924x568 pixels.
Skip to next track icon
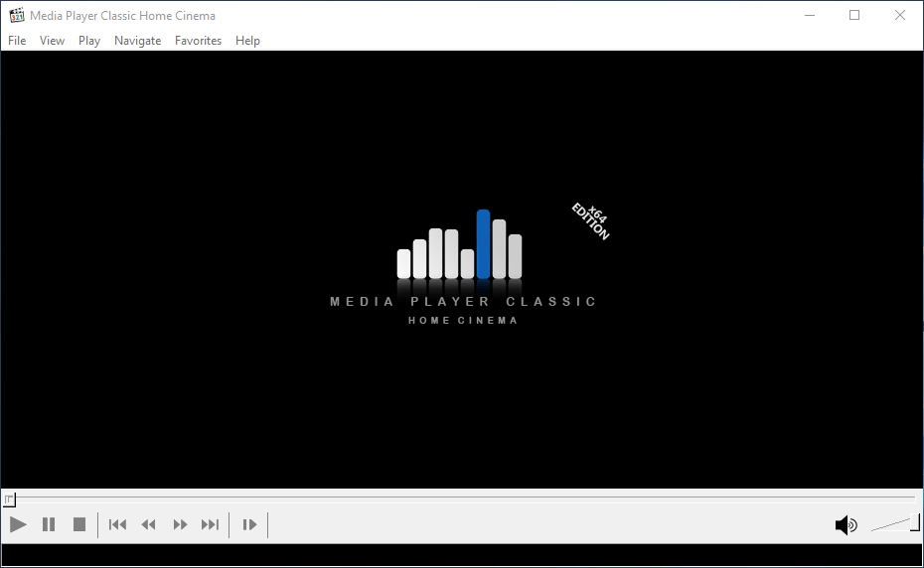click(x=210, y=524)
